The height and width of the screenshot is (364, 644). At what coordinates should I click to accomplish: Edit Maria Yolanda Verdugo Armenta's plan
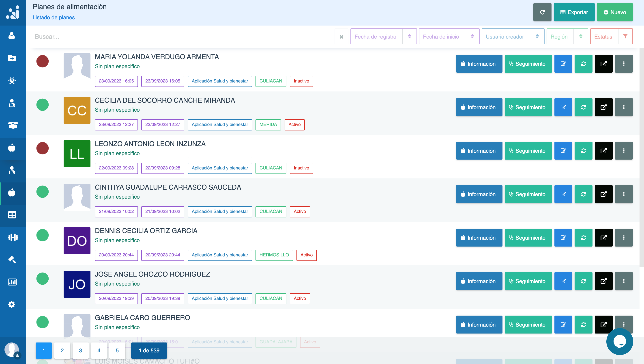[x=563, y=64]
